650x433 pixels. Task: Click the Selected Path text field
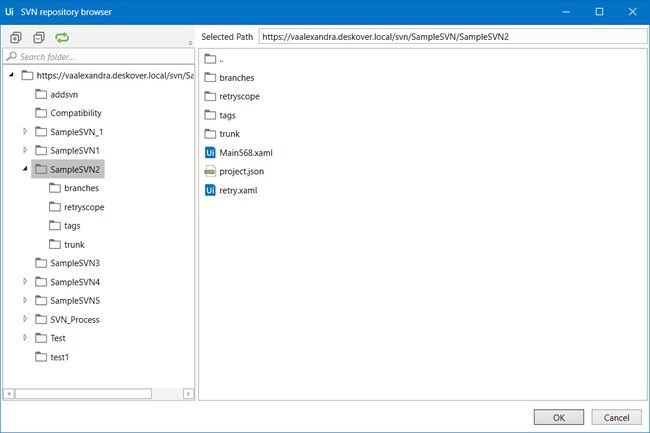pos(453,36)
